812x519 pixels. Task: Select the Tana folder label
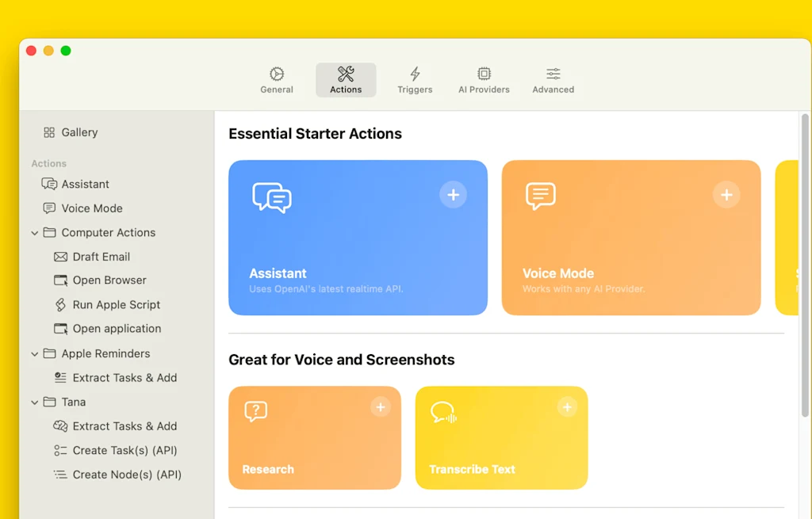pyautogui.click(x=74, y=402)
